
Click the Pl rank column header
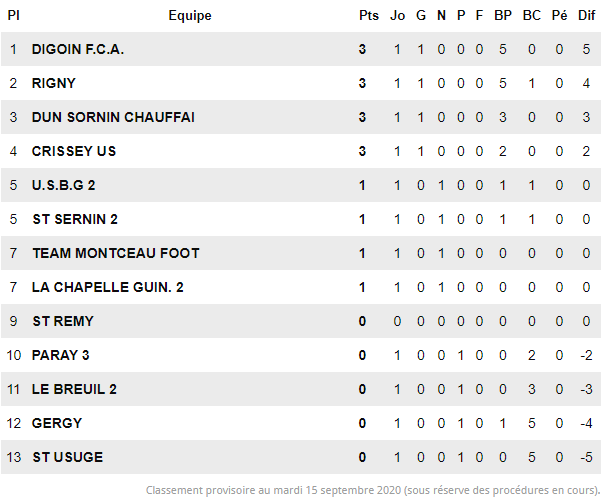click(13, 15)
